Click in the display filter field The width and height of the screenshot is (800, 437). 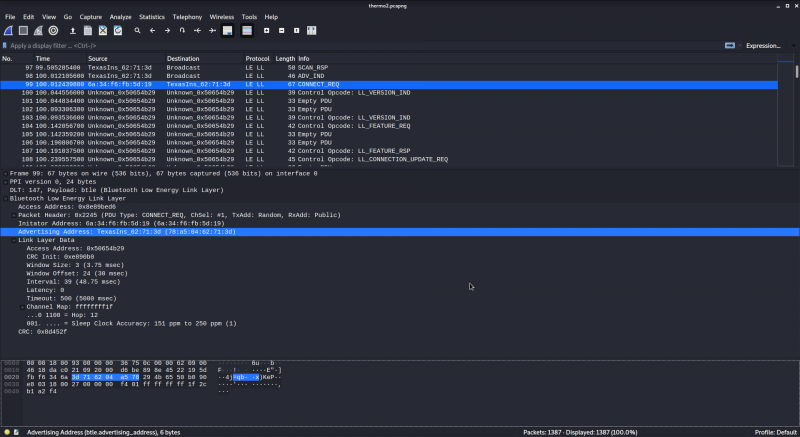(365, 45)
